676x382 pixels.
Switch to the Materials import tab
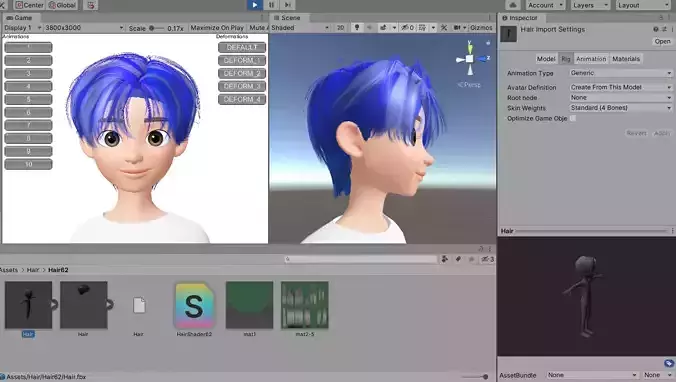[626, 59]
